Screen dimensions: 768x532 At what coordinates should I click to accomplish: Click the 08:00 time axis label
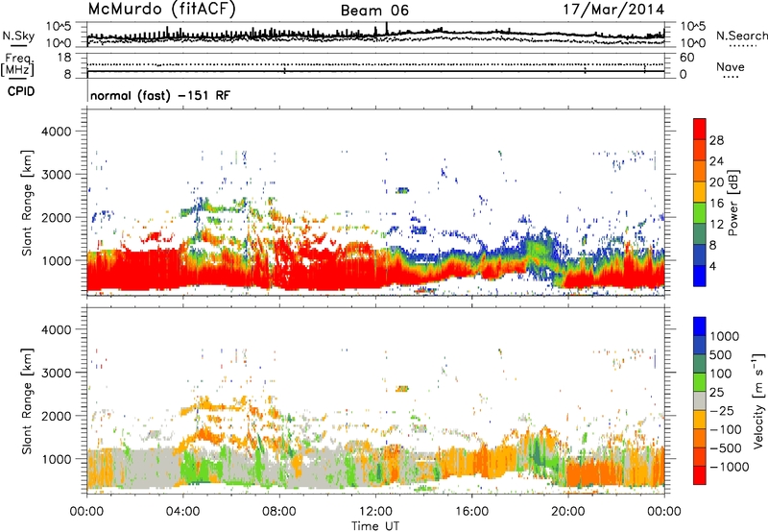[279, 512]
